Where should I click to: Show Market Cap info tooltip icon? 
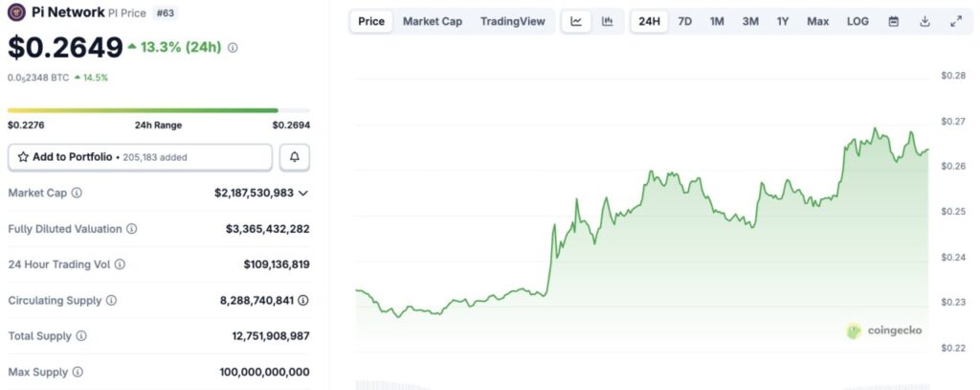77,193
